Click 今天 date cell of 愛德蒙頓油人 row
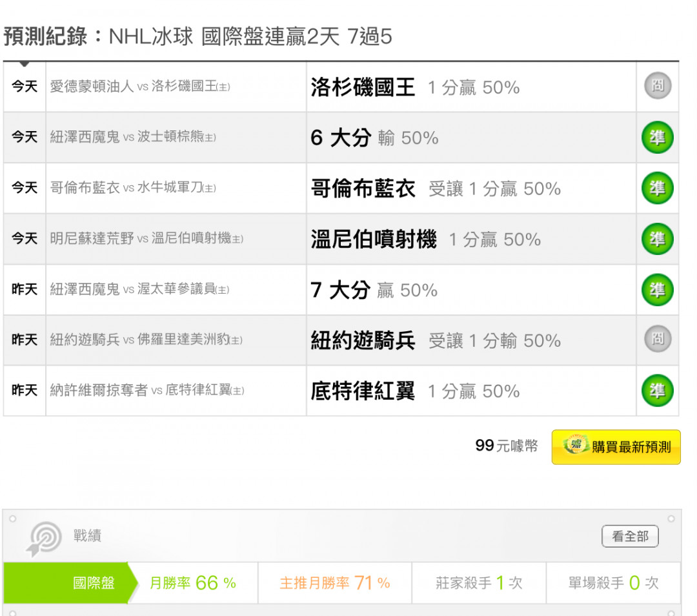The image size is (697, 616). pos(25,87)
